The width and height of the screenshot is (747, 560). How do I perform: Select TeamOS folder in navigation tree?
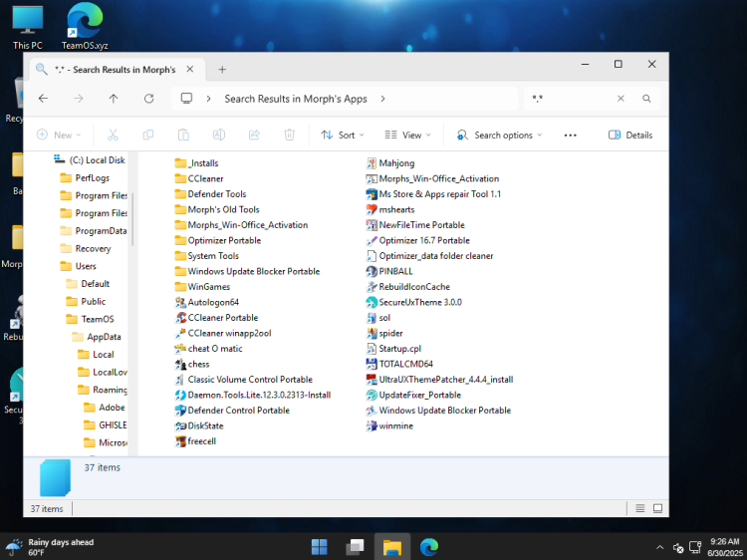pos(90,319)
